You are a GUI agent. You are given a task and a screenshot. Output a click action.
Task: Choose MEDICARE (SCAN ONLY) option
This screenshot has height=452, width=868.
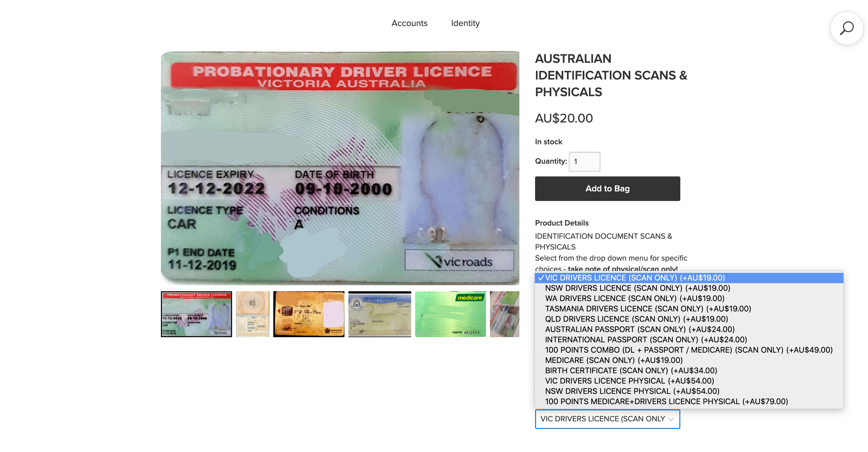point(614,360)
